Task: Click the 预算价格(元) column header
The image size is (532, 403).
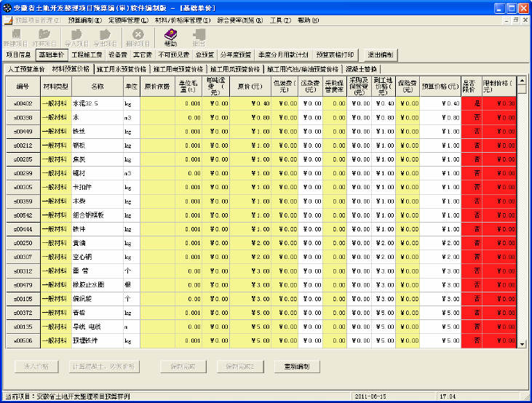Action: [x=440, y=87]
